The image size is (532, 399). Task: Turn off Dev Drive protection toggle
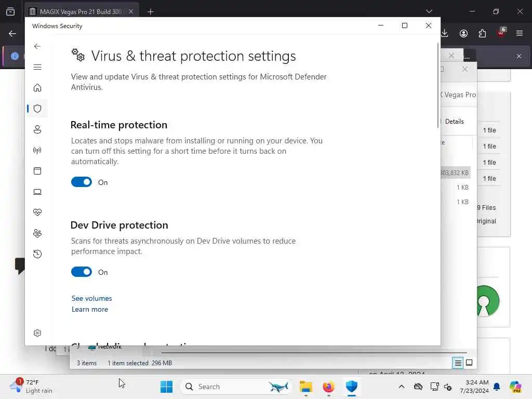coord(82,272)
